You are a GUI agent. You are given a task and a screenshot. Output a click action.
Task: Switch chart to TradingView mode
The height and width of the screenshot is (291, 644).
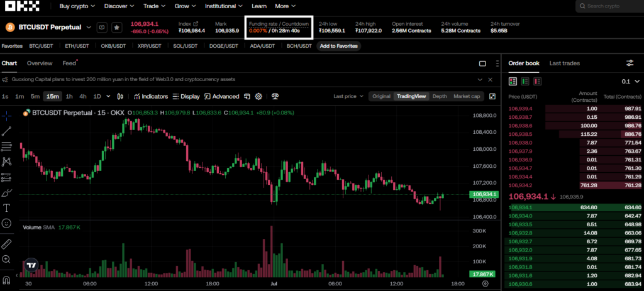pyautogui.click(x=413, y=96)
